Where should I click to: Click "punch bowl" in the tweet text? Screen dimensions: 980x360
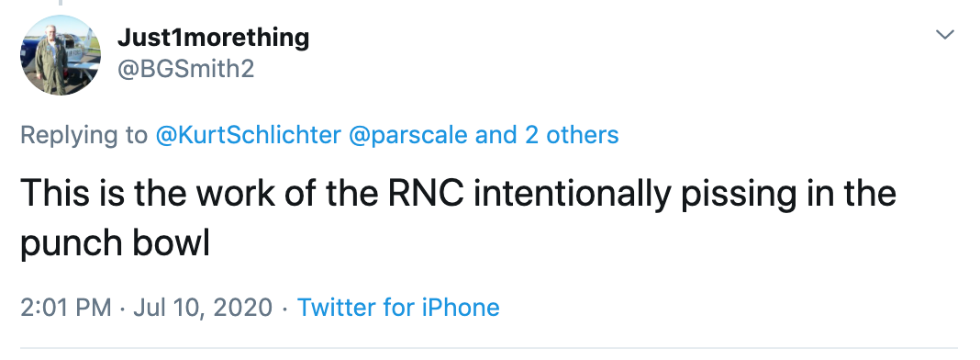tap(115, 243)
